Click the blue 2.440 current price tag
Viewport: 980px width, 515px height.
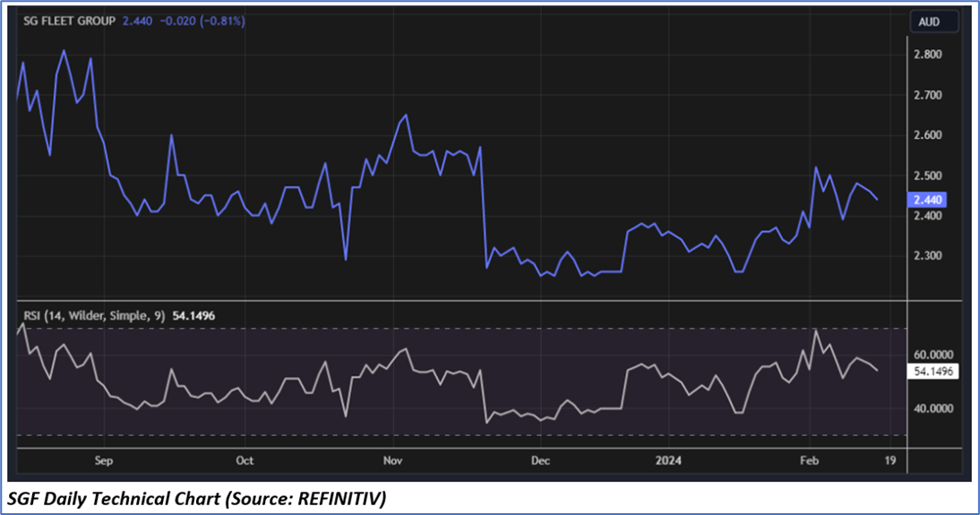(x=928, y=200)
